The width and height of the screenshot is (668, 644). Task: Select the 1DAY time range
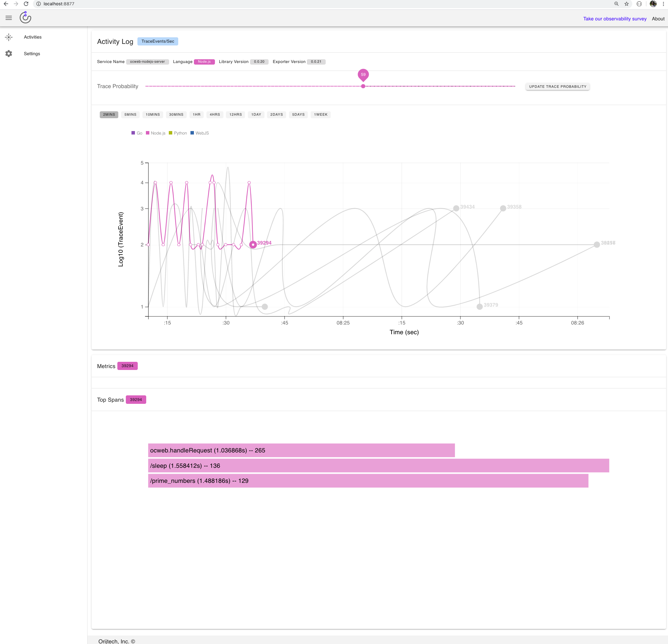tap(256, 114)
